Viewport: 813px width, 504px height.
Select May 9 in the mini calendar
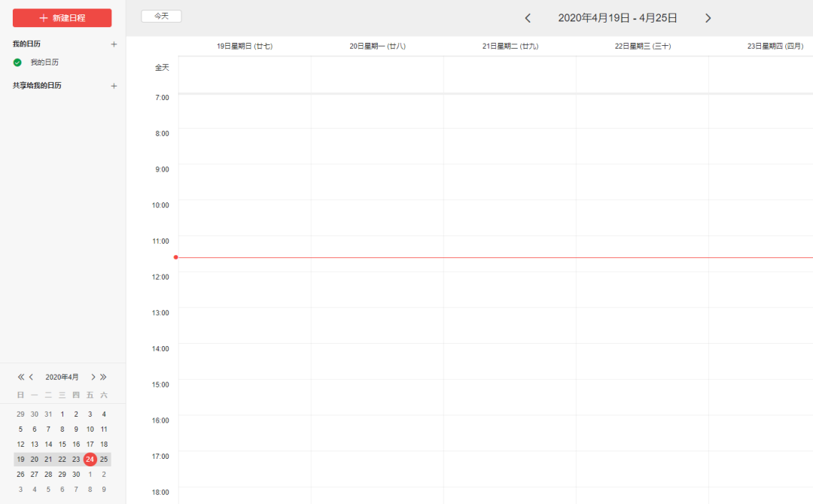coord(104,489)
